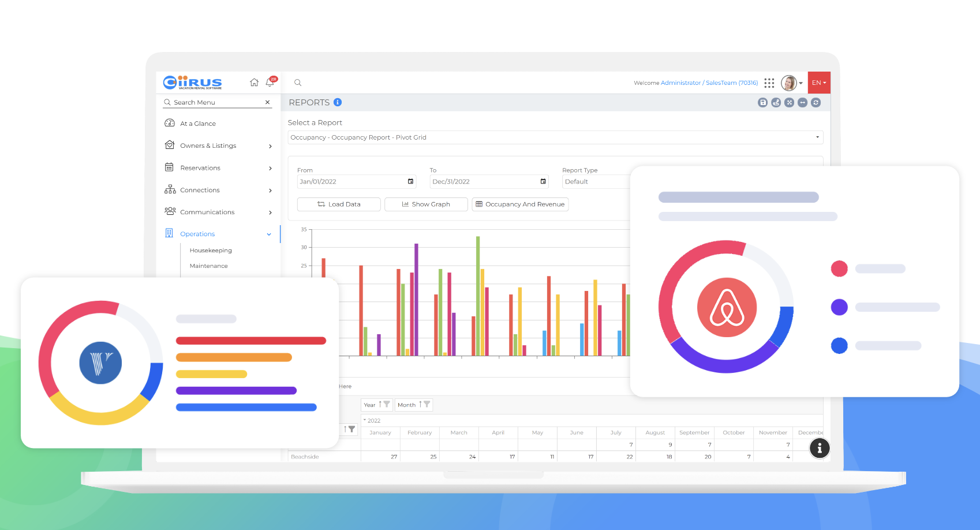The height and width of the screenshot is (530, 980).
Task: Open Maintenance submenu item
Action: [208, 266]
